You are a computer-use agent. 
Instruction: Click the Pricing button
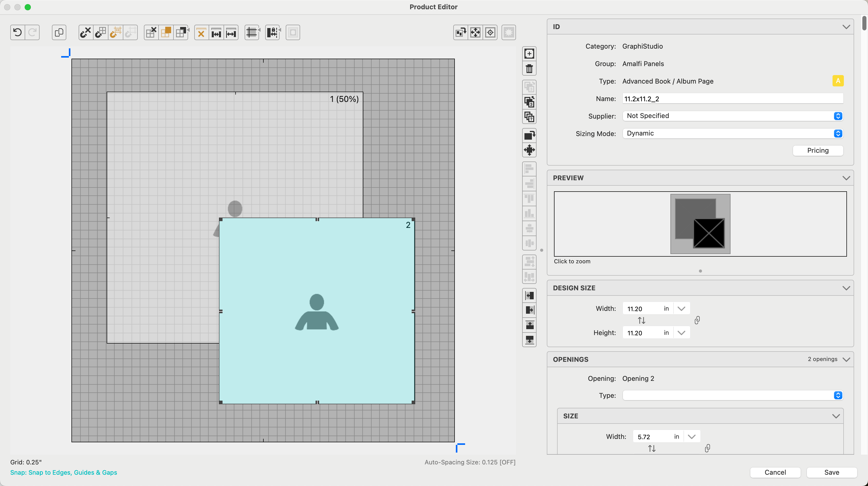tap(817, 150)
